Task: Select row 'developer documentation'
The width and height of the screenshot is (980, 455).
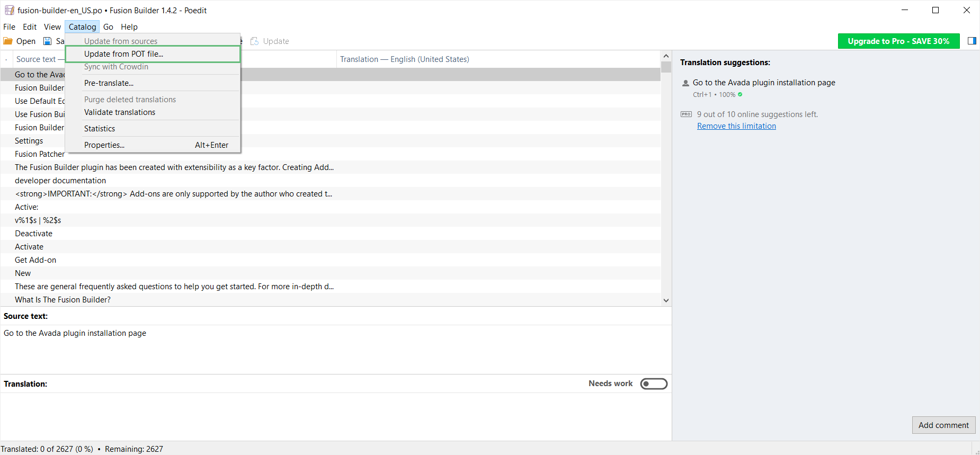Action: coord(331,181)
